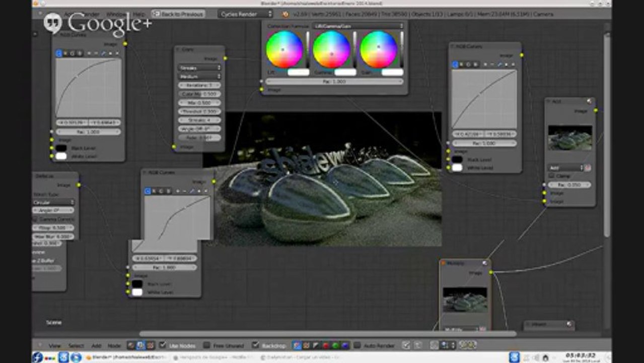
Task: Open the Cycles Render engine dropdown
Action: [246, 14]
